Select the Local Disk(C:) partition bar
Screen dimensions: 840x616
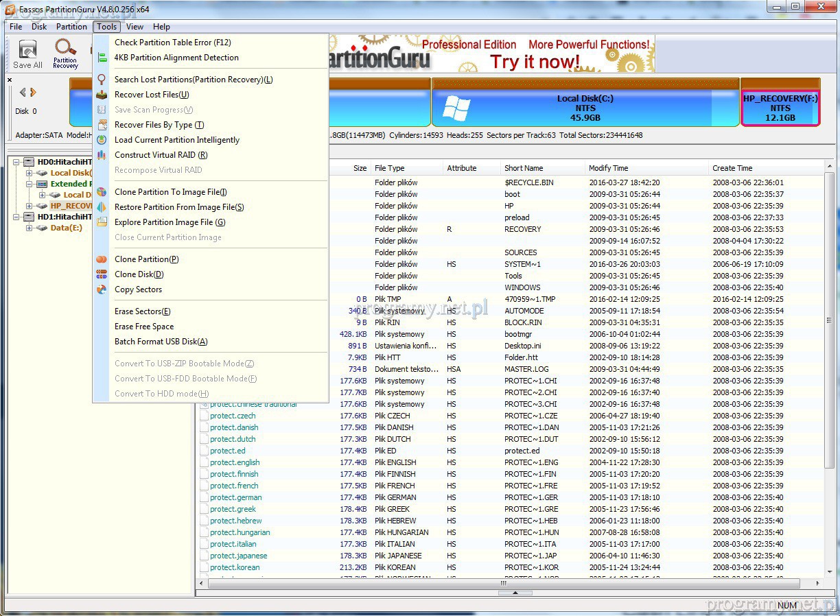click(585, 108)
